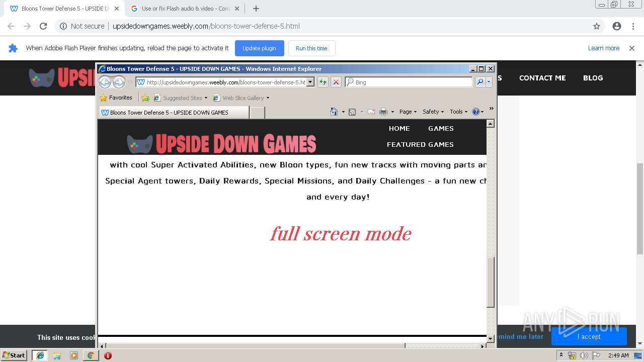
Task: Click BLOG in the Chrome page navigation
Action: click(593, 78)
